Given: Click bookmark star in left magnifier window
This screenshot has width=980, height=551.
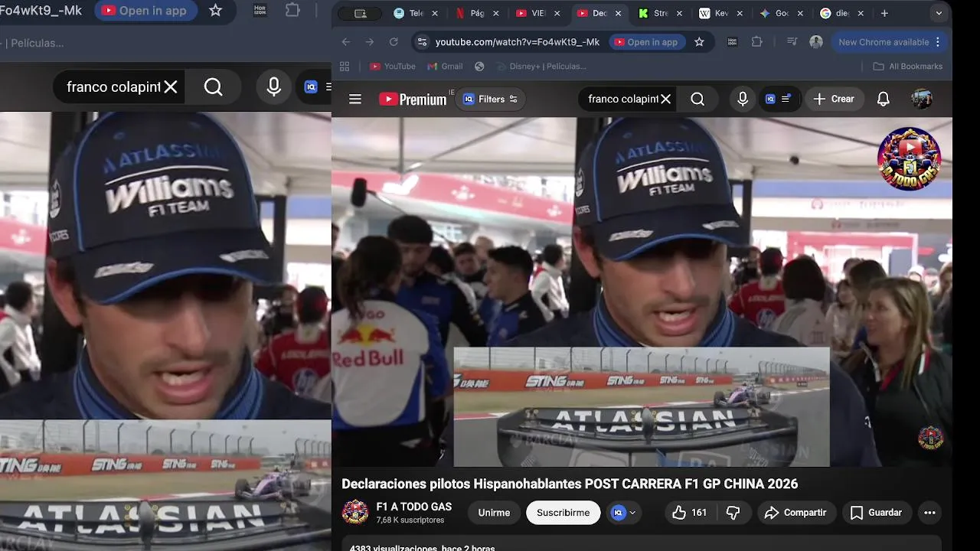Looking at the screenshot, I should [x=216, y=11].
